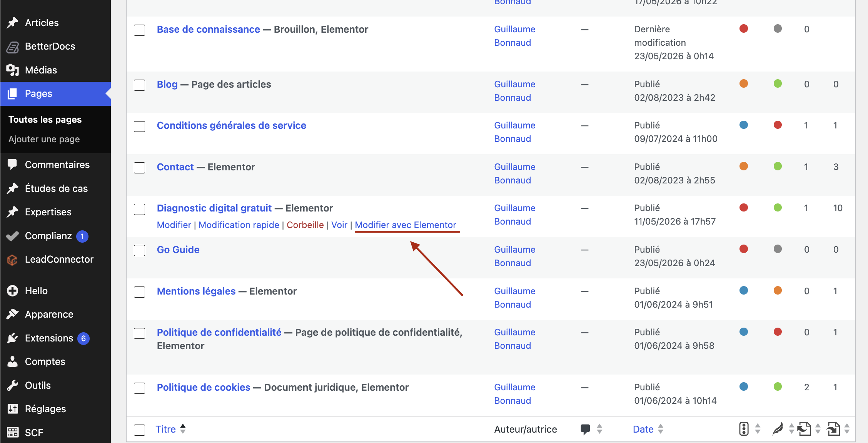Sort by outgoing links using its arrows
This screenshot has width=868, height=443.
818,429
